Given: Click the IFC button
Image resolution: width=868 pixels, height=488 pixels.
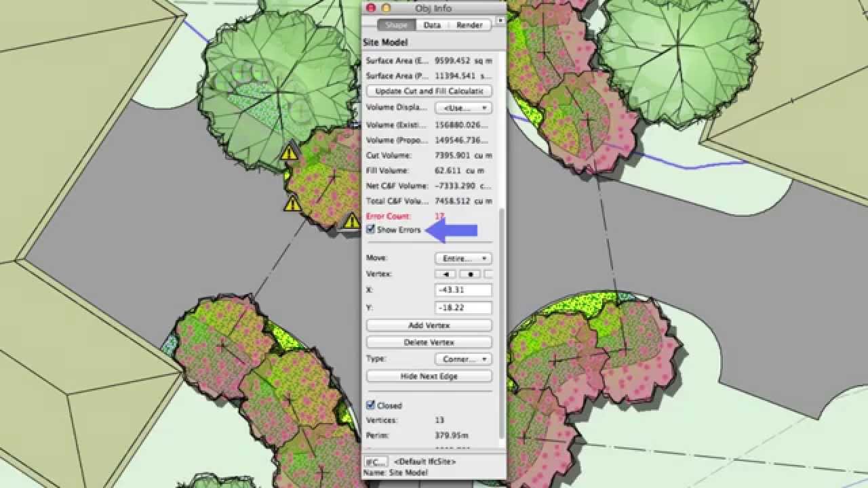Looking at the screenshot, I should (376, 462).
